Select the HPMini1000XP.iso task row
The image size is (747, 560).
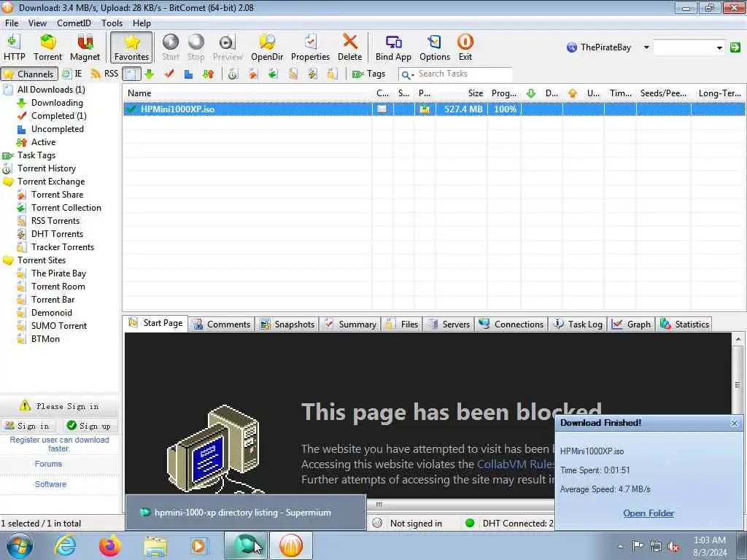coord(433,109)
